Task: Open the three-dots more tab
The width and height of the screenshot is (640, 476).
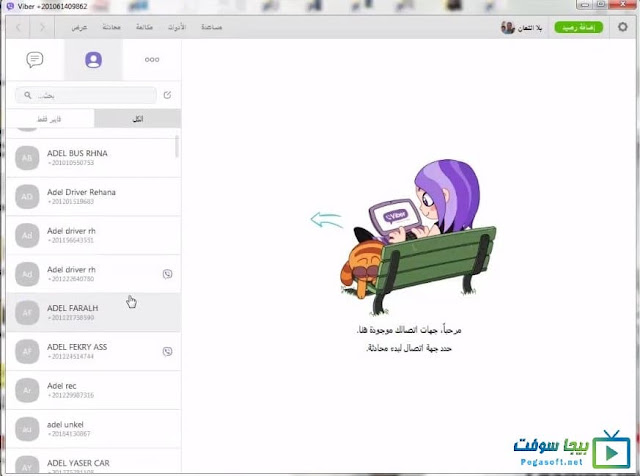Action: [152, 60]
